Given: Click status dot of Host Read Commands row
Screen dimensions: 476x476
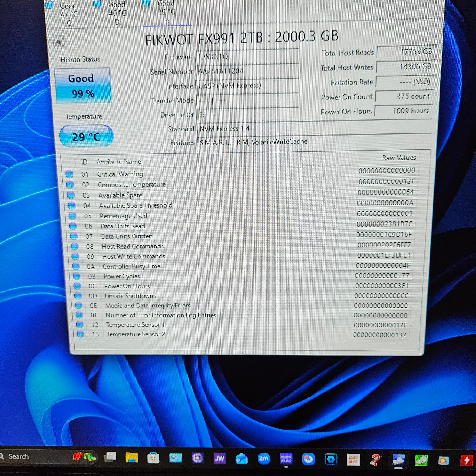Looking at the screenshot, I should pos(74,246).
